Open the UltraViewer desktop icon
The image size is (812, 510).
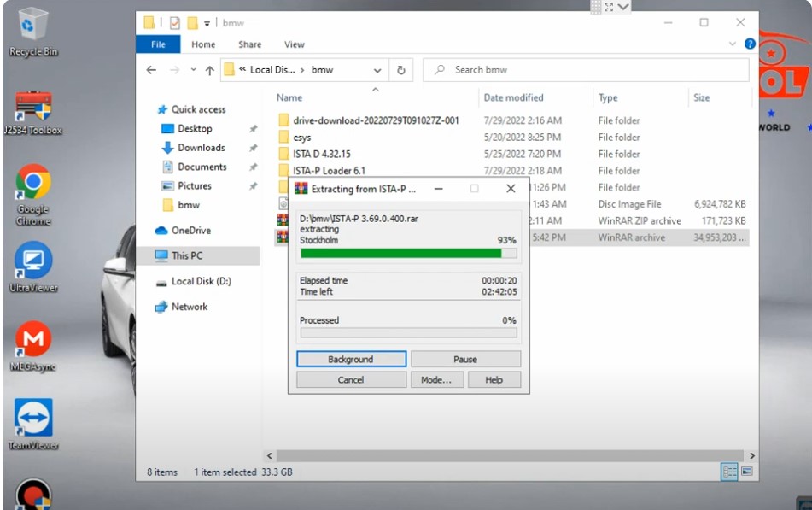tap(32, 261)
